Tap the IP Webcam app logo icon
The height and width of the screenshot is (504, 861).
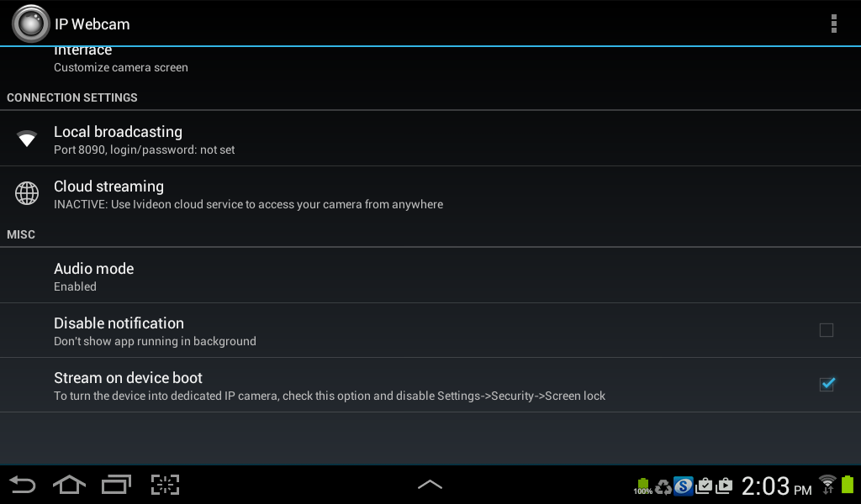coord(31,24)
